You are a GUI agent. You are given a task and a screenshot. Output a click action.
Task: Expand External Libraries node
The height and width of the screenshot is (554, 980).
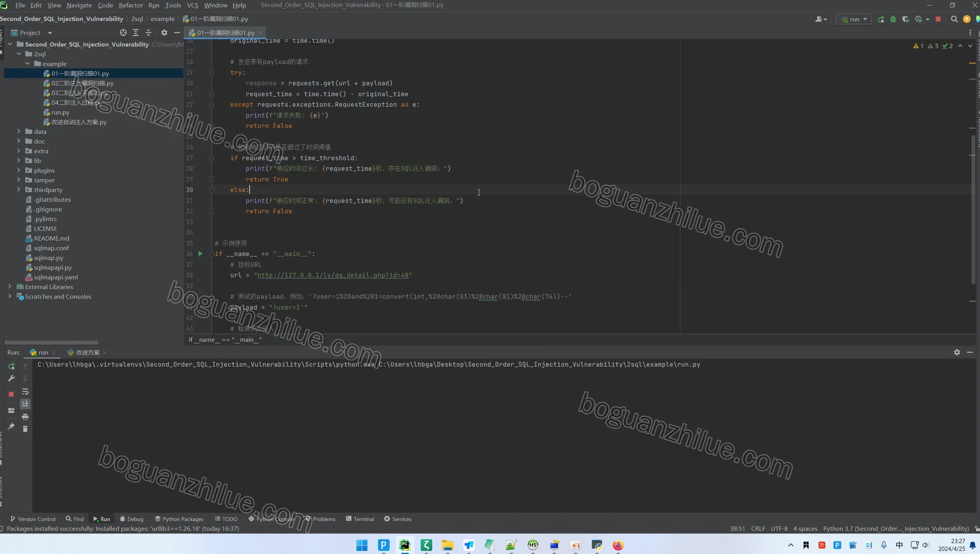point(10,286)
